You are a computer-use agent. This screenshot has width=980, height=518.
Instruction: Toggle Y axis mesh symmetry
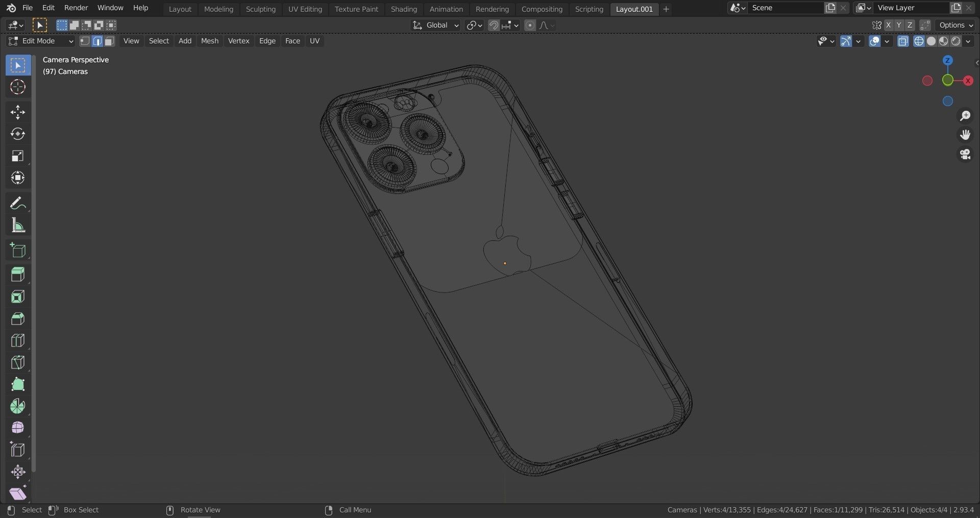point(899,25)
